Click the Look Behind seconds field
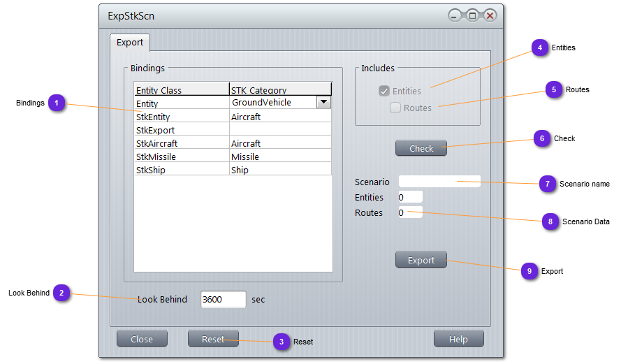Screen dimensions: 621x364 [223, 300]
